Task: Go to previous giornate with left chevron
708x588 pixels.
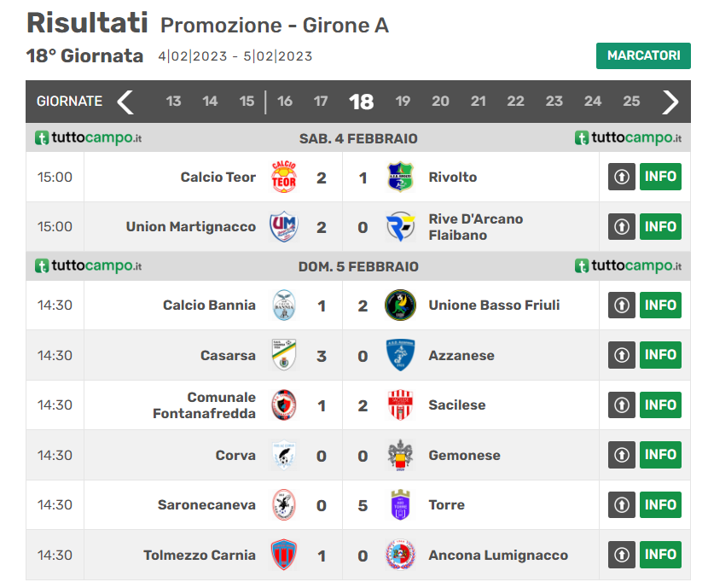Action: pos(125,102)
